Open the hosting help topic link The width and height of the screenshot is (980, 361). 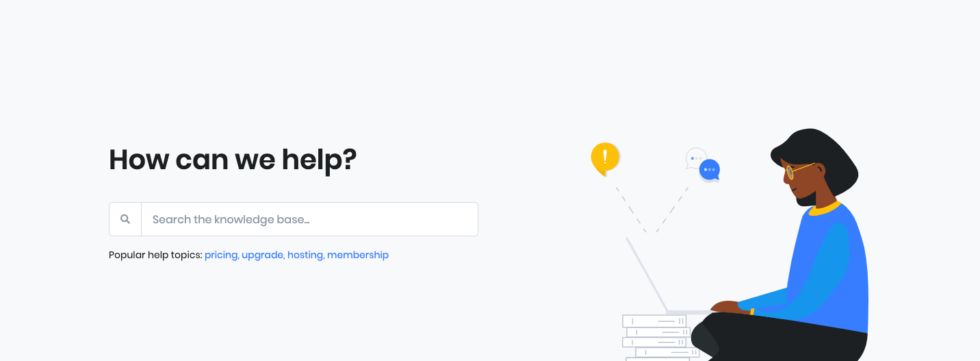tap(305, 255)
